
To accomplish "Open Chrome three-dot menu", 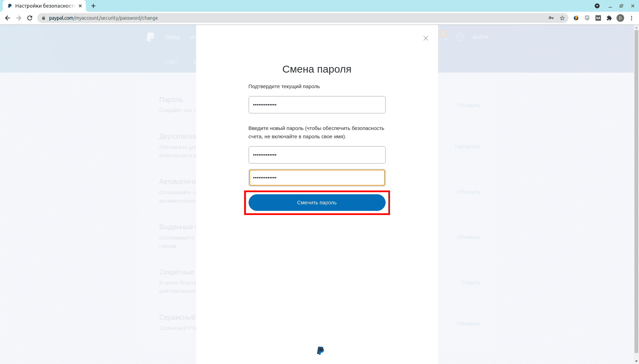I will coord(631,18).
